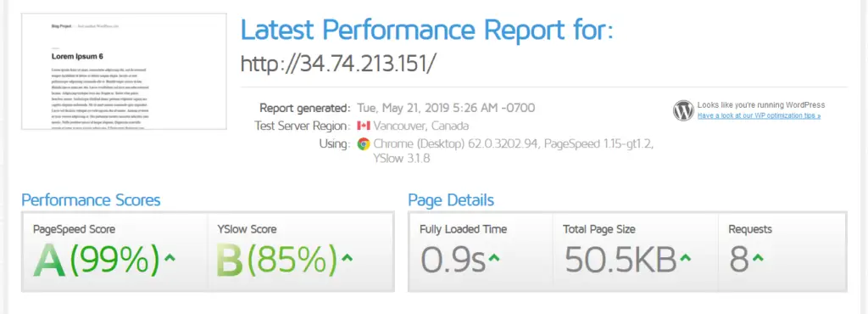Select the YSlow Score B grade
Viewport: 868px width, 314px height.
(x=230, y=260)
